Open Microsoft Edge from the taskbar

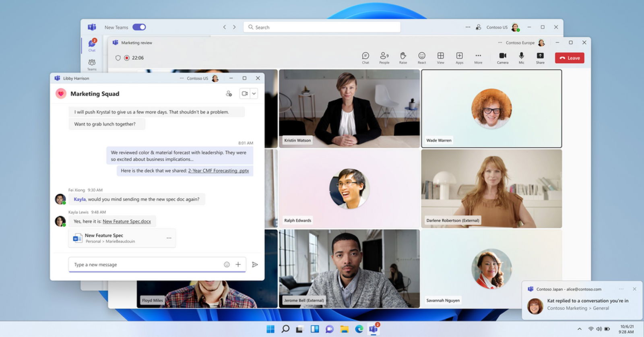tap(359, 329)
